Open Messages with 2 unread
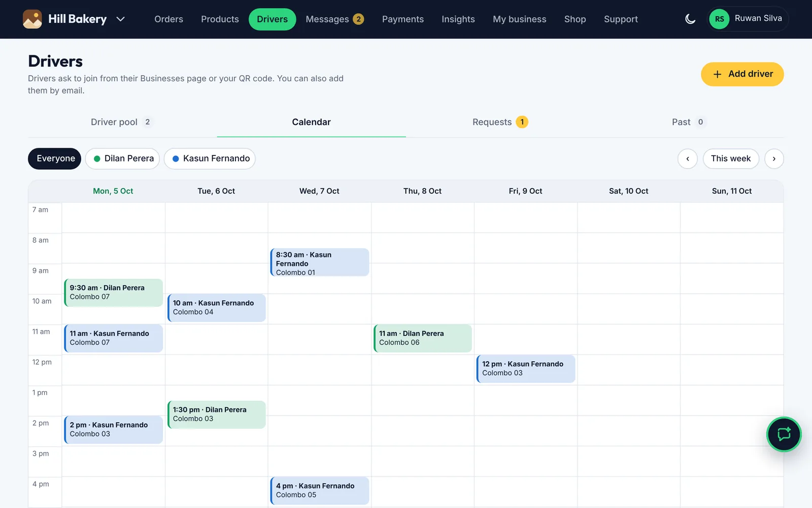Image resolution: width=812 pixels, height=508 pixels. point(334,19)
